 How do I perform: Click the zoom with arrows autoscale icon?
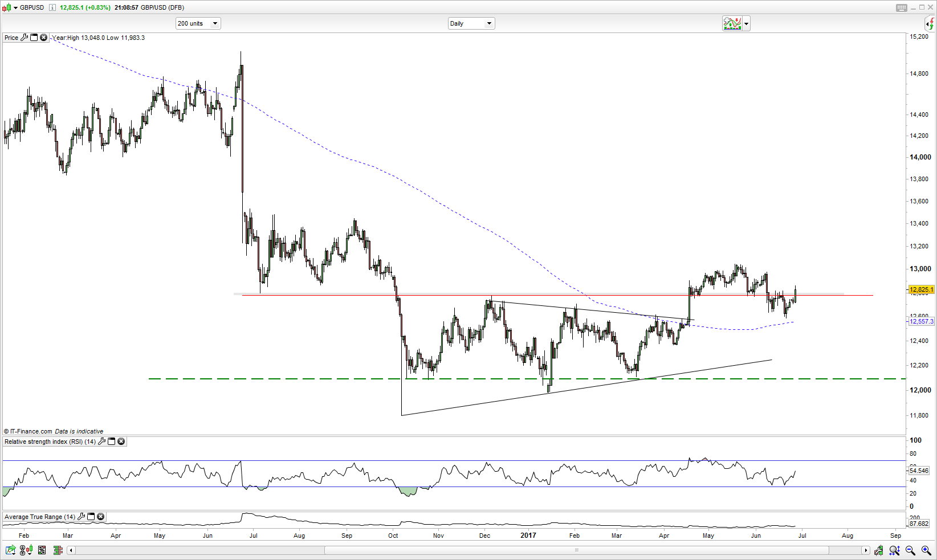point(894,550)
